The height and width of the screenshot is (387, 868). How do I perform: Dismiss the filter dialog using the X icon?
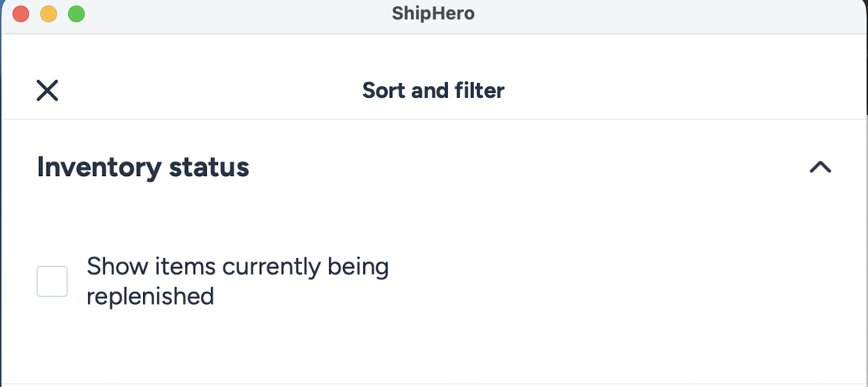pyautogui.click(x=47, y=90)
